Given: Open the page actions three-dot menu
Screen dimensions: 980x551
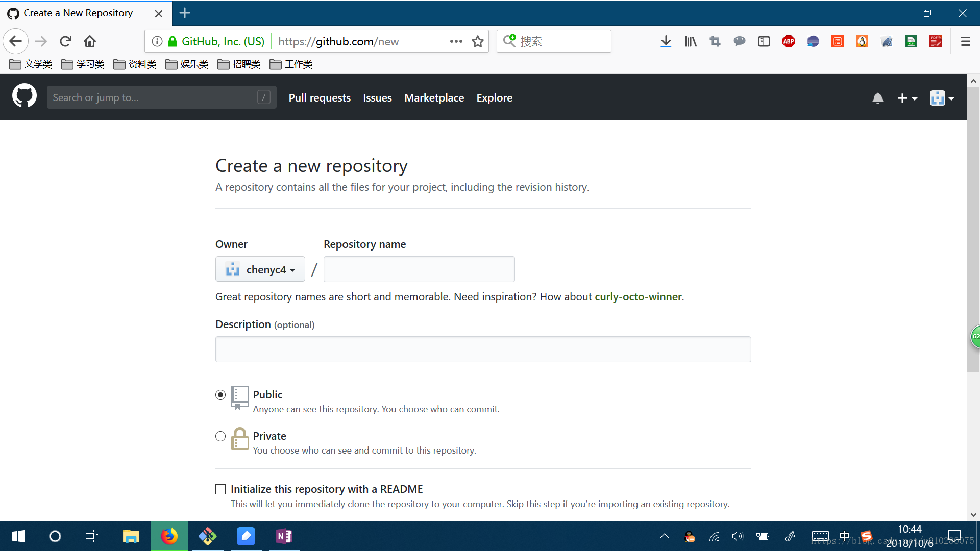Looking at the screenshot, I should pos(456,41).
